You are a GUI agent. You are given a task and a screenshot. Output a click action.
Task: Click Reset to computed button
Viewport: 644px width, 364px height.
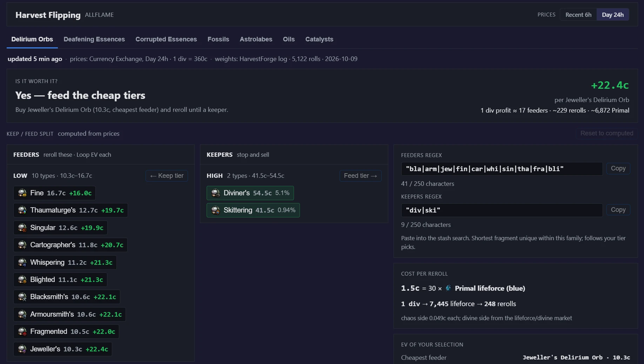(x=607, y=133)
